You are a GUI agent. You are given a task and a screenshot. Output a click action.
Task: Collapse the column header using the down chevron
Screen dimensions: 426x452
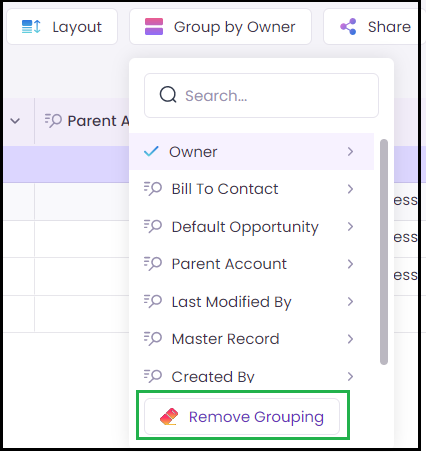tap(15, 121)
